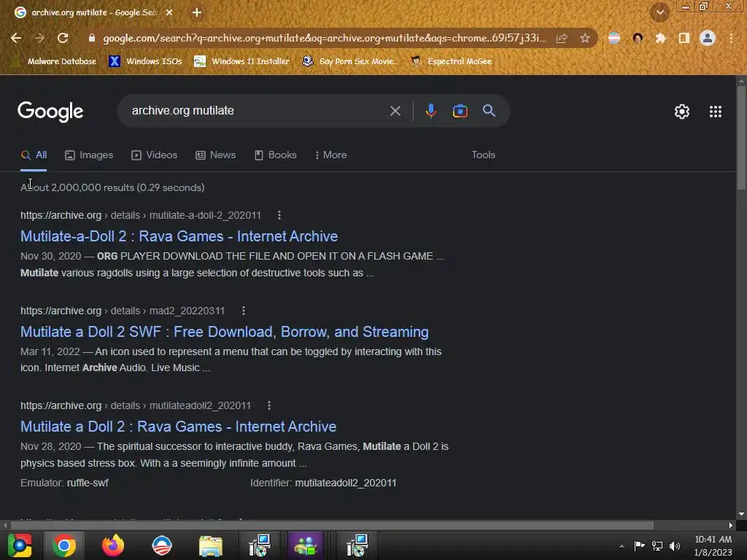Open the Chrome three-dot menu
The width and height of the screenshot is (747, 560).
(731, 38)
